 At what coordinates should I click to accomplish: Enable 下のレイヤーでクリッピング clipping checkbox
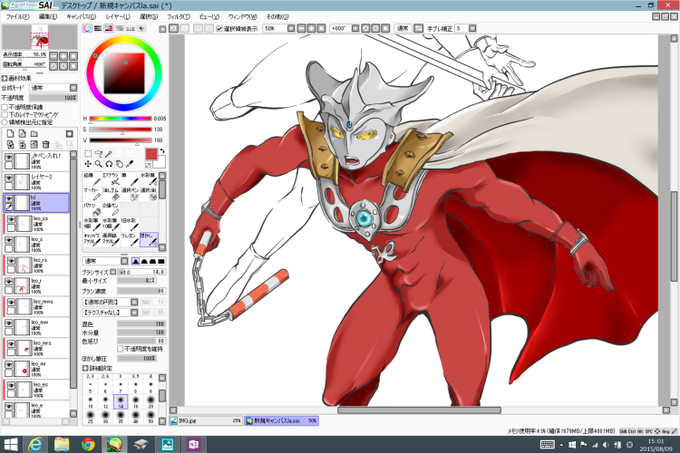5,114
